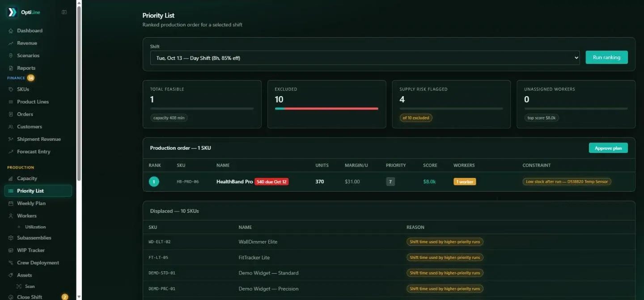This screenshot has width=644, height=300.
Task: Click the 1 worker badge
Action: pyautogui.click(x=465, y=182)
